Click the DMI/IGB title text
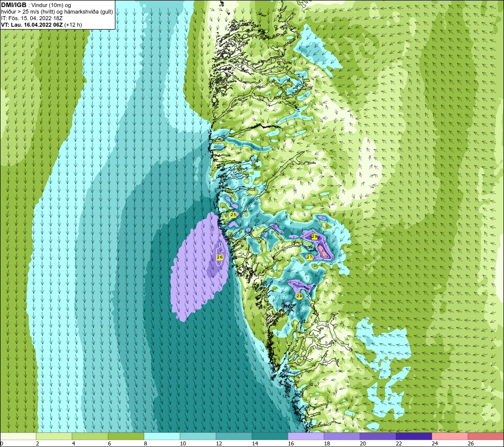 [x=14, y=5]
